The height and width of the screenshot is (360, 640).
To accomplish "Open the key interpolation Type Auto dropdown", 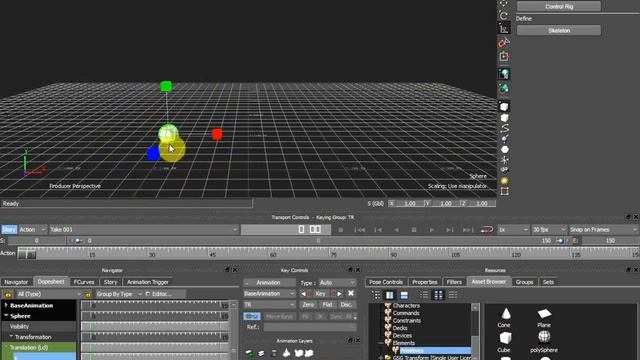I will (x=337, y=282).
